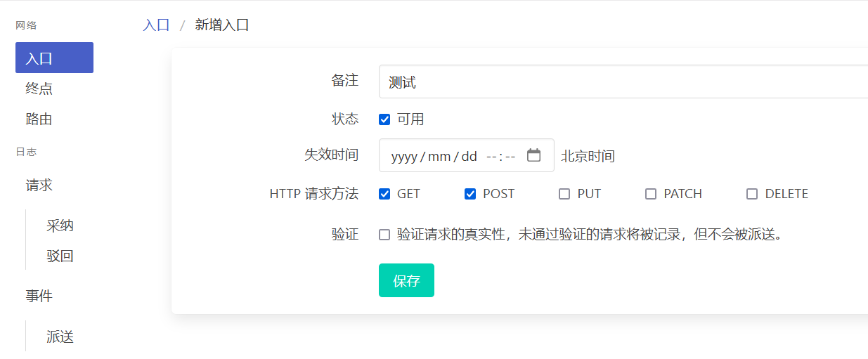This screenshot has width=868, height=359.
Task: Enable the 验证 request verification checkbox
Action: (x=384, y=235)
